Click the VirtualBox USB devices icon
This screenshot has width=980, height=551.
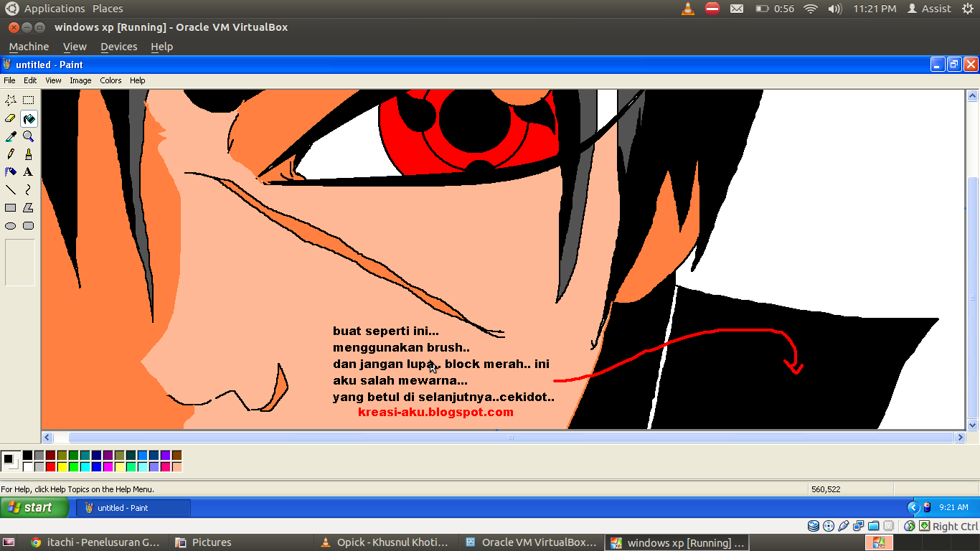click(844, 526)
